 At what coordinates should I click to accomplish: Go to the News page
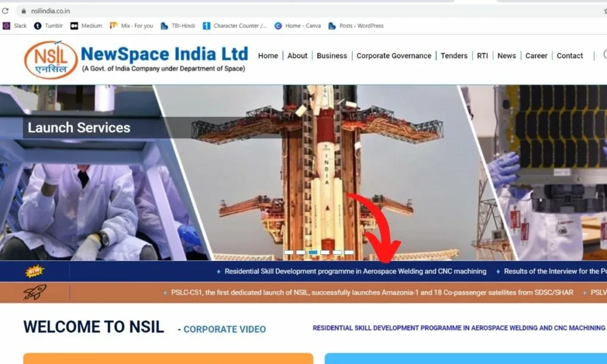tap(507, 56)
